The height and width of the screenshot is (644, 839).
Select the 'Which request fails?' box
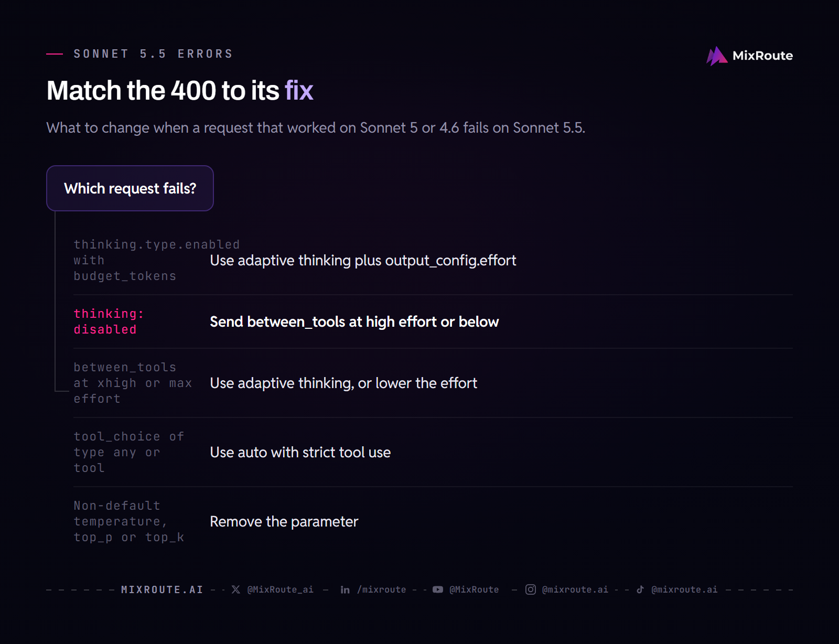(130, 188)
